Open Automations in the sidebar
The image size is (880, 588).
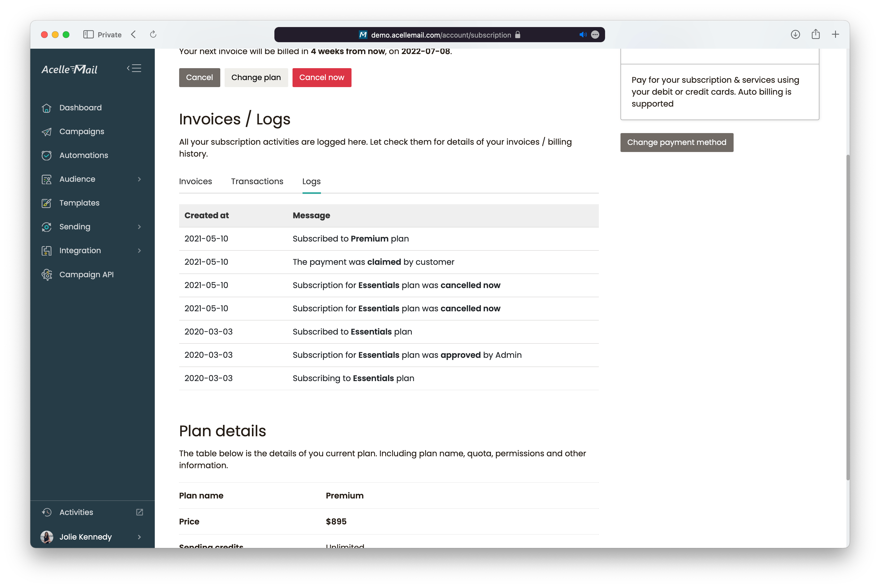(84, 156)
